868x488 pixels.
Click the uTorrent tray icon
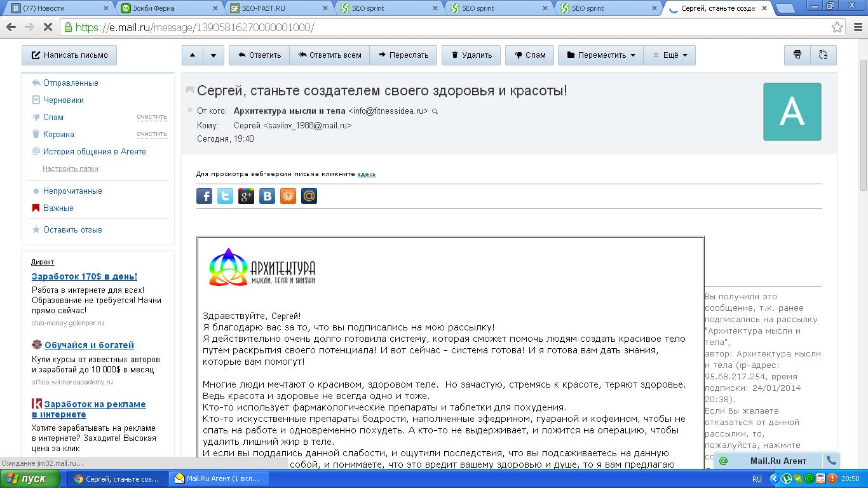(x=787, y=479)
